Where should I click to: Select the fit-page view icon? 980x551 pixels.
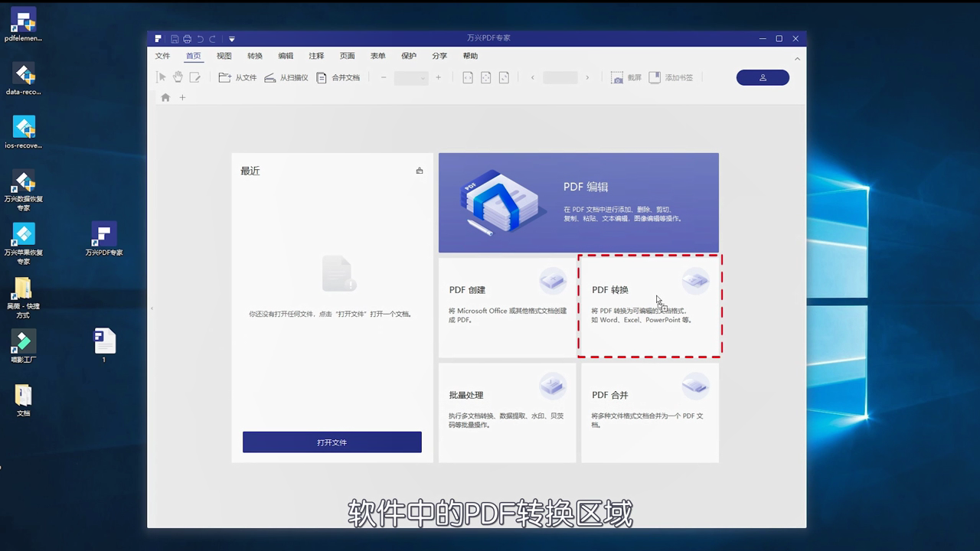[486, 77]
